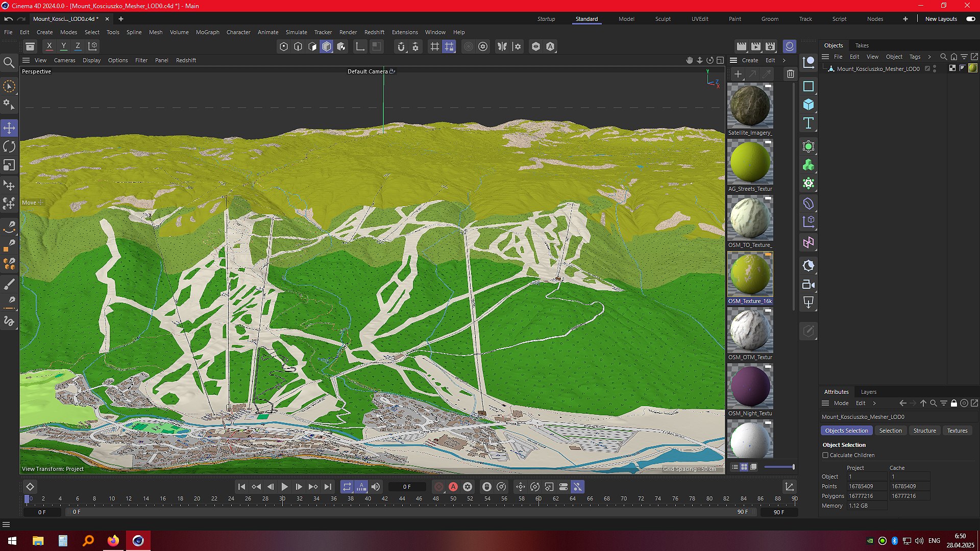The height and width of the screenshot is (551, 980).
Task: Play the animation forward
Action: pos(285,487)
